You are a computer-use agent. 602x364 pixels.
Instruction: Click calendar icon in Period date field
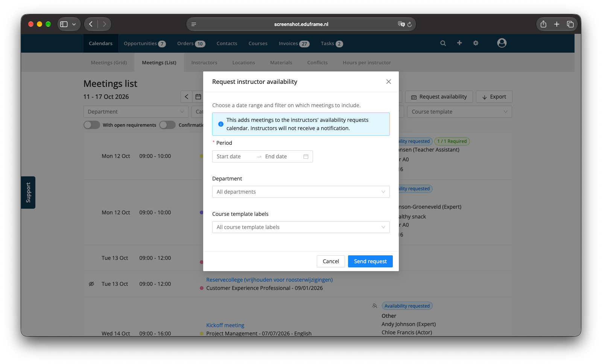[306, 156]
